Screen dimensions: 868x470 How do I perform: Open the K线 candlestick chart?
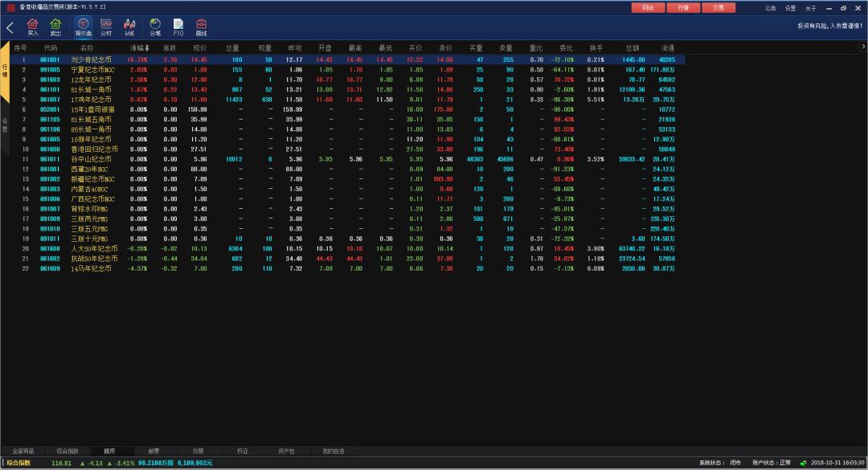click(x=129, y=27)
